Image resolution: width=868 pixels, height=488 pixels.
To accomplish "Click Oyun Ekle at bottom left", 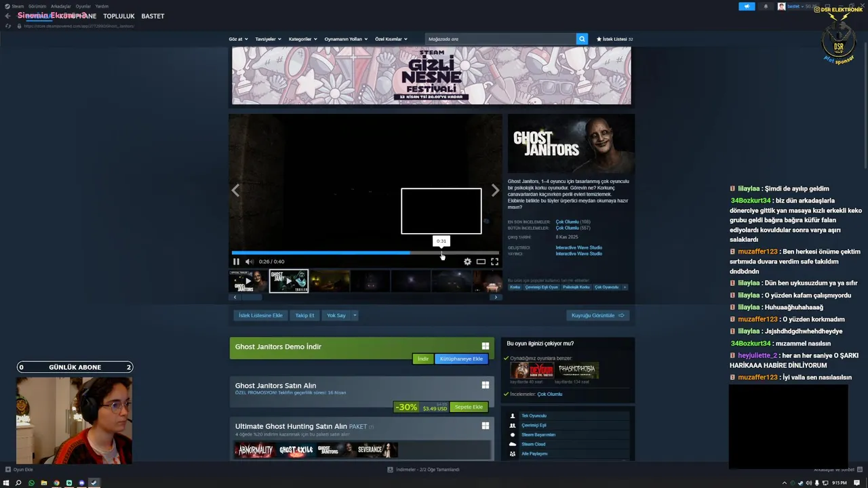I will 19,469.
